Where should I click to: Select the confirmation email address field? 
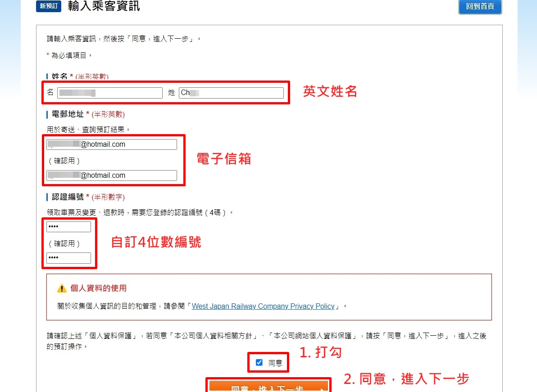click(x=112, y=176)
